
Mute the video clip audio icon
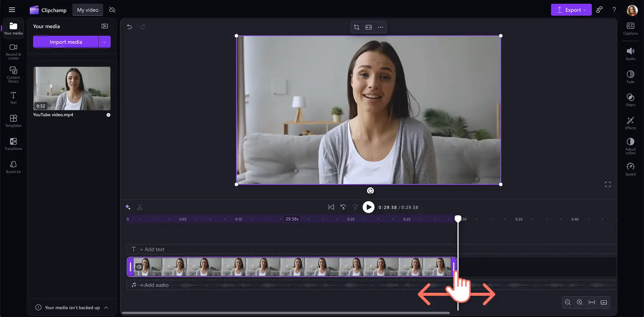[139, 267]
